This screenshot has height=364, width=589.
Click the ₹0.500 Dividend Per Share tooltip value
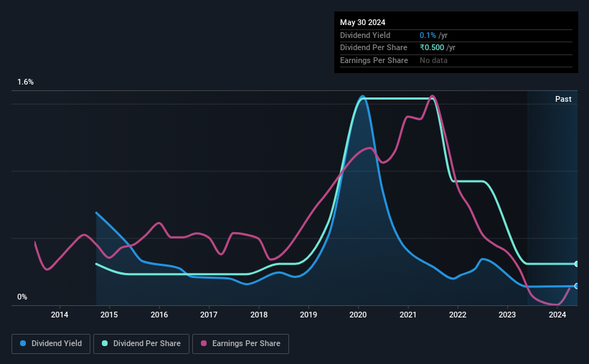click(432, 48)
